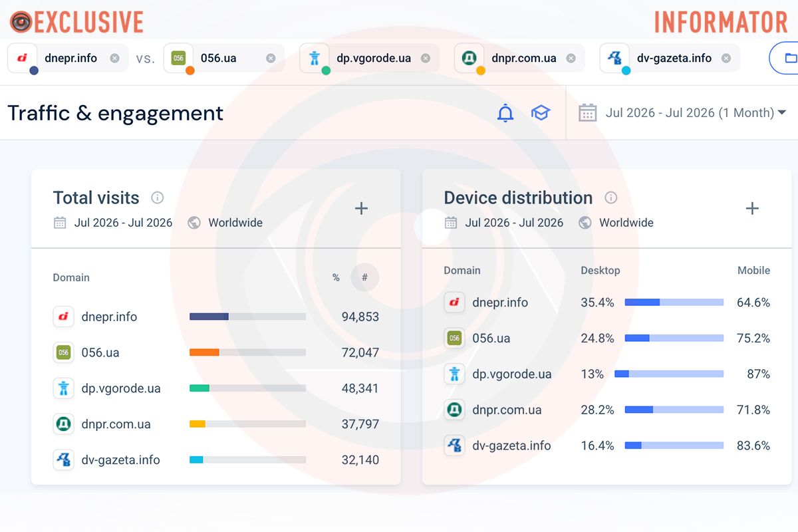Click the 72,047 visits value
This screenshot has width=798, height=532.
point(360,352)
